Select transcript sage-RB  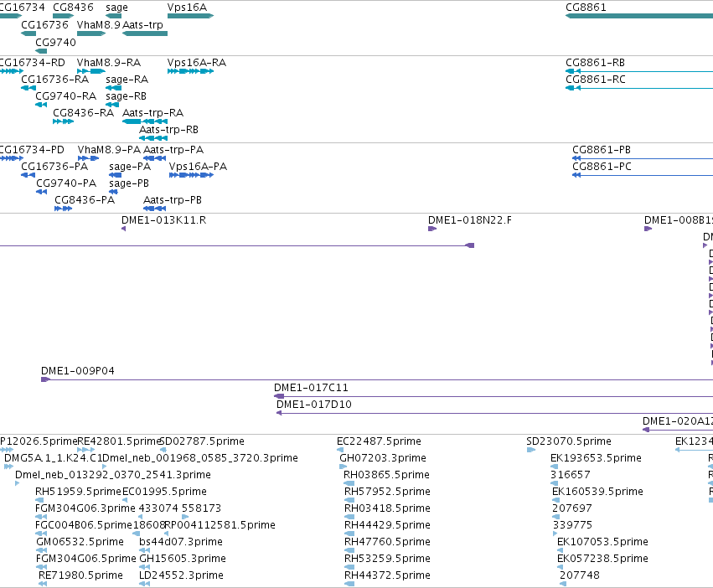point(112,105)
